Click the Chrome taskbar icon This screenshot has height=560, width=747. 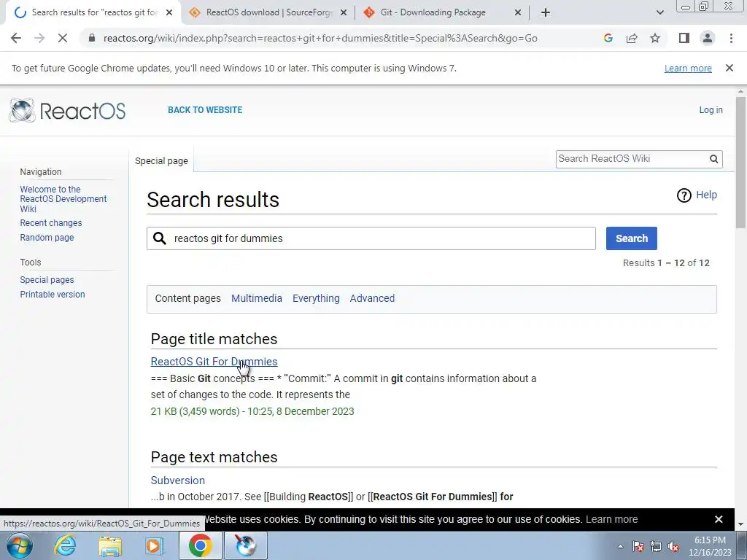point(200,545)
